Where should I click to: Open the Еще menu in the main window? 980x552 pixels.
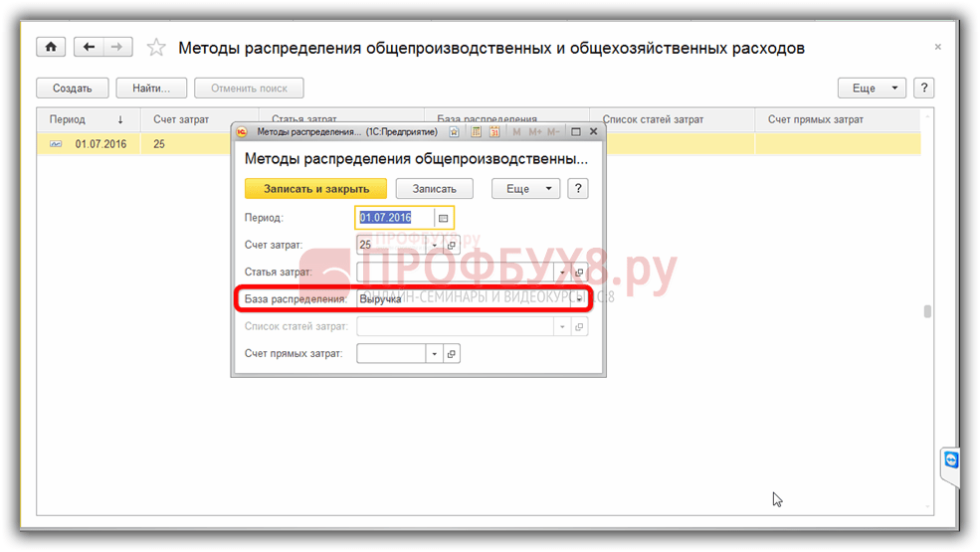[x=872, y=89]
